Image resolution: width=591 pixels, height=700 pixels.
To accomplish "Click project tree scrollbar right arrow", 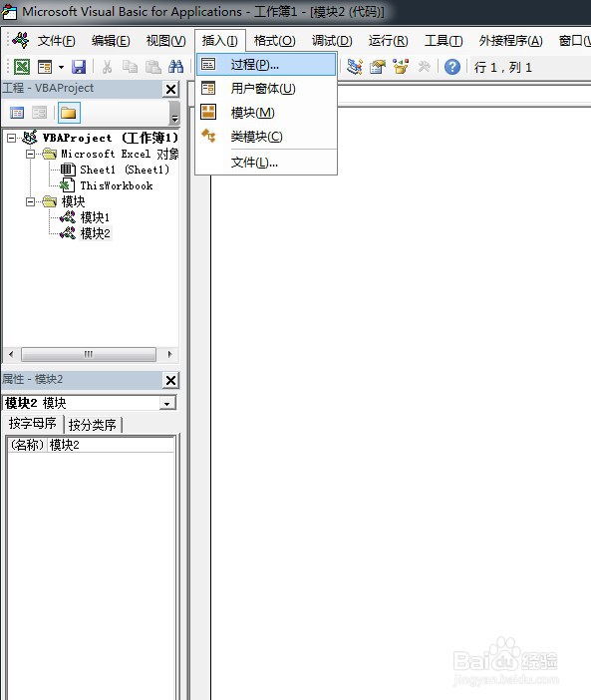I will point(170,354).
